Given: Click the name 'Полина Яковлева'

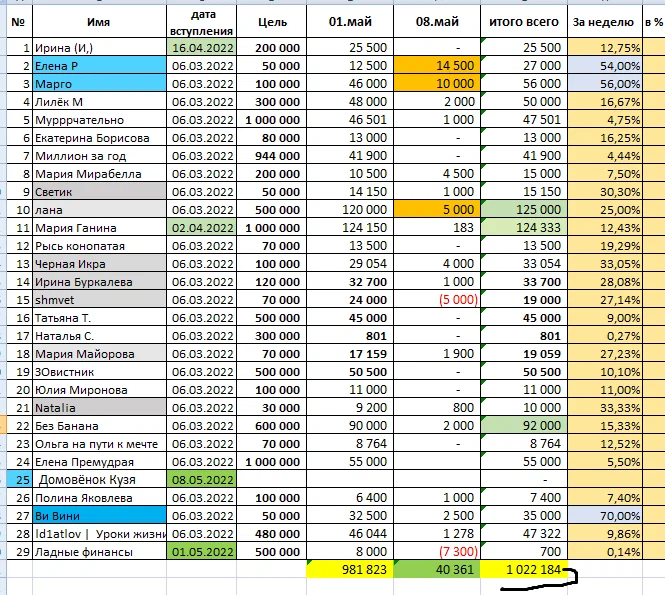Looking at the screenshot, I should pyautogui.click(x=99, y=498).
